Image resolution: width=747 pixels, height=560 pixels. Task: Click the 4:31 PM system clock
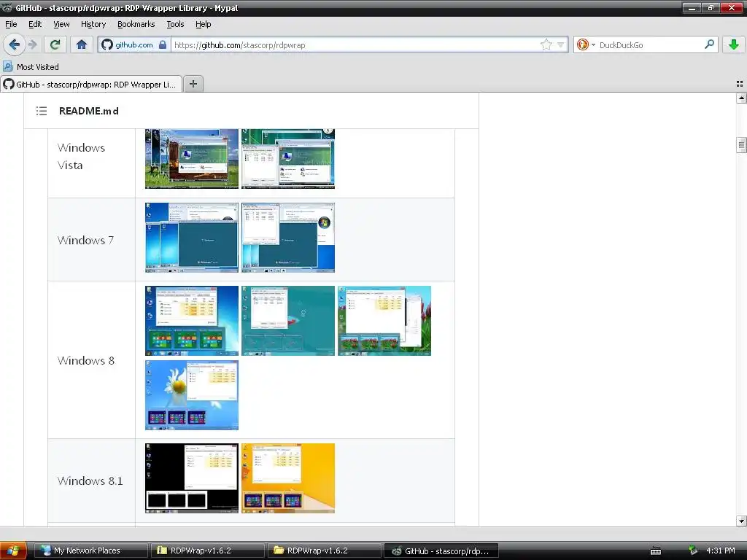[x=720, y=551]
